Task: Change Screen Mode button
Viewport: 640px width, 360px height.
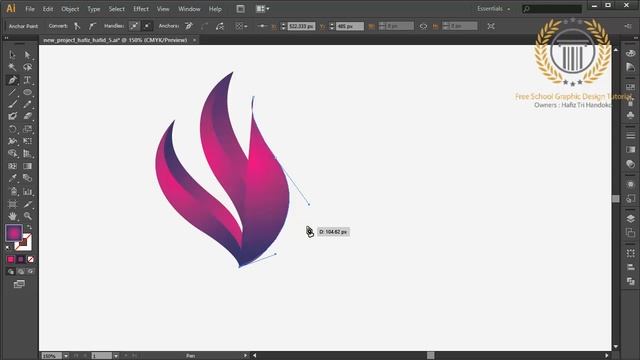Action: point(19,284)
